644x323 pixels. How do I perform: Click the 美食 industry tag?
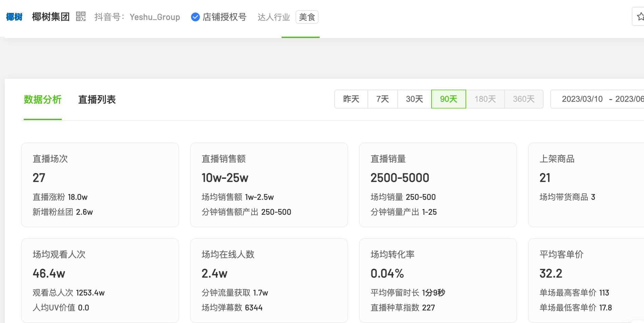click(x=307, y=17)
